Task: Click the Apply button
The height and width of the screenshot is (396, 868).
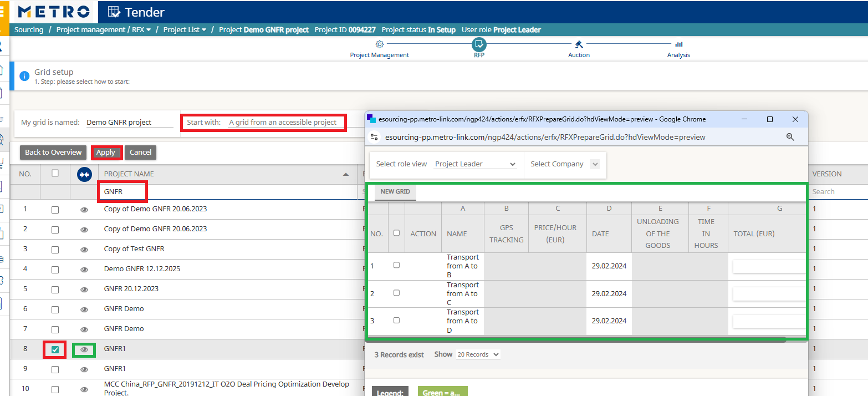Action: click(x=105, y=153)
